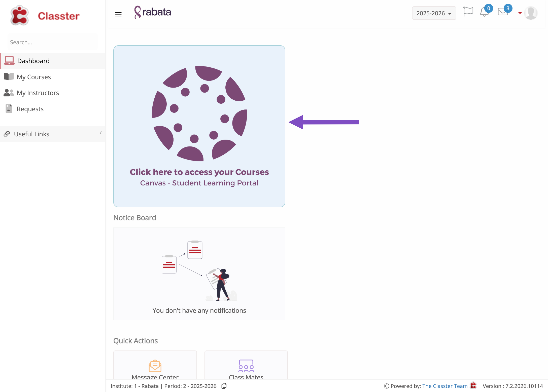Open the 2025-2026 year dropdown
This screenshot has height=392, width=548.
(434, 13)
